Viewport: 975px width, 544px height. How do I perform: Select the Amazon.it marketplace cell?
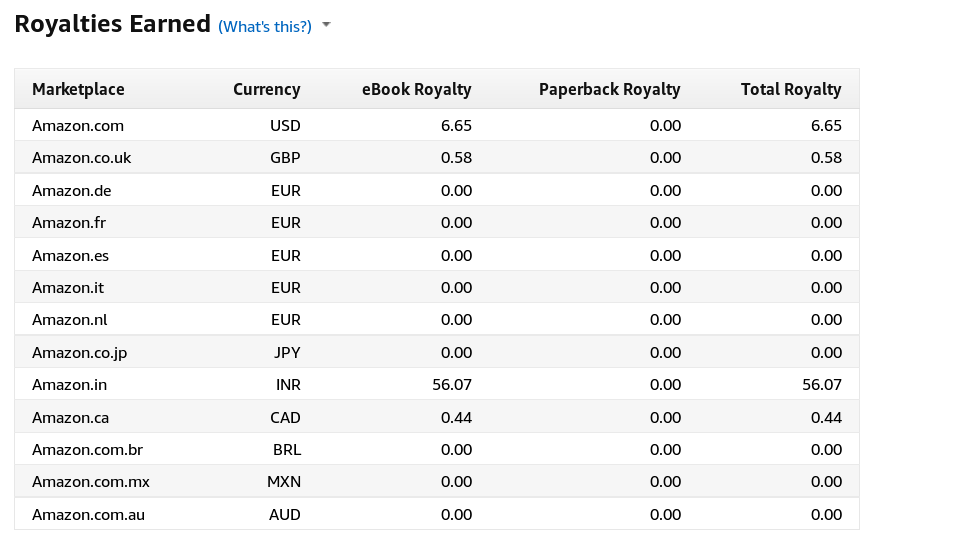[68, 288]
